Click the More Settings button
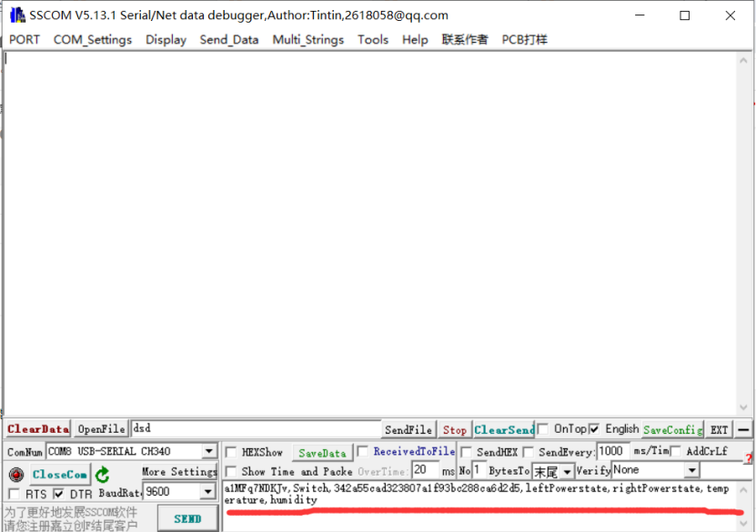The width and height of the screenshot is (756, 532). [179, 471]
